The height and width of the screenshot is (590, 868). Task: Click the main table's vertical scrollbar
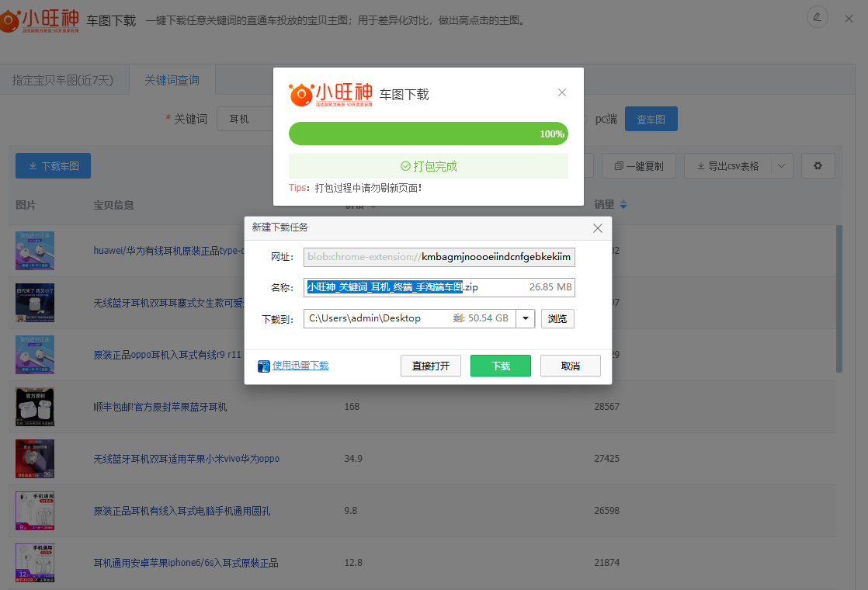(x=839, y=299)
